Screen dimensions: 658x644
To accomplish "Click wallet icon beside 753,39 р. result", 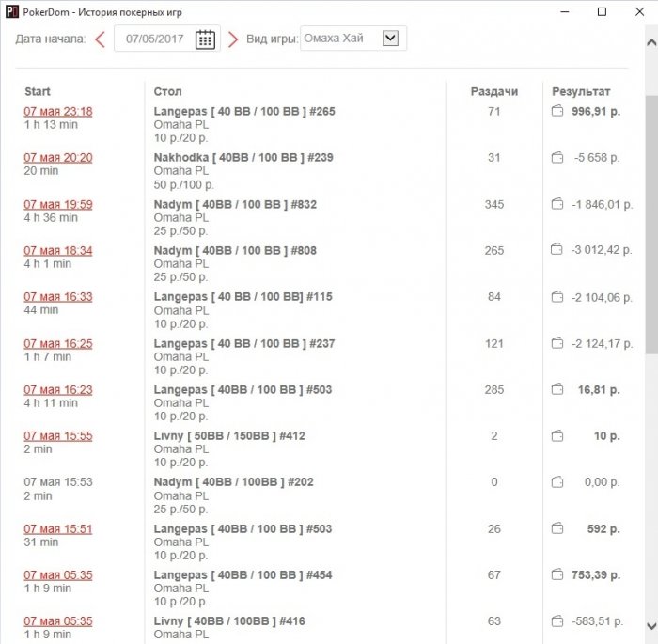I will [556, 574].
